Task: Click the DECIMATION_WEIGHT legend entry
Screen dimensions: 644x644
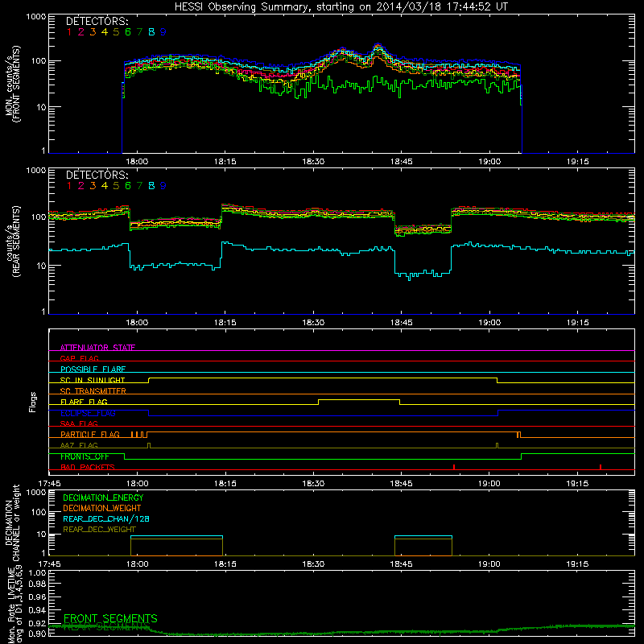Action: pos(102,508)
